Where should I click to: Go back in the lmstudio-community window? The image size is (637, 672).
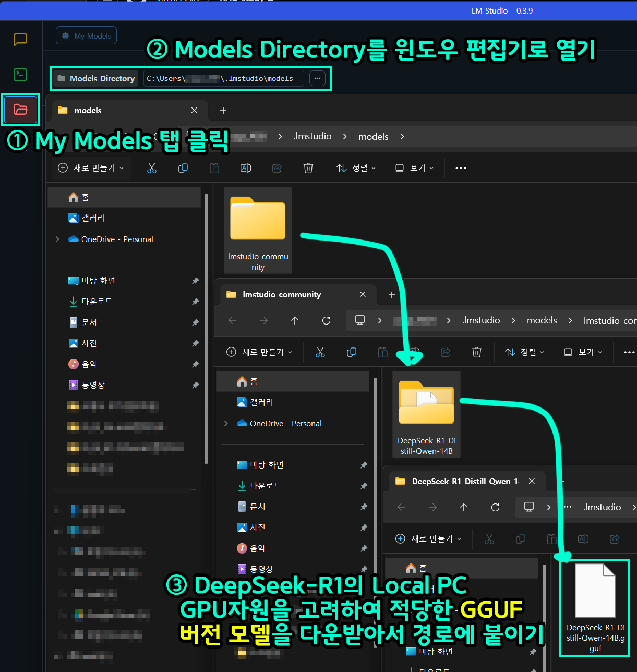[233, 320]
